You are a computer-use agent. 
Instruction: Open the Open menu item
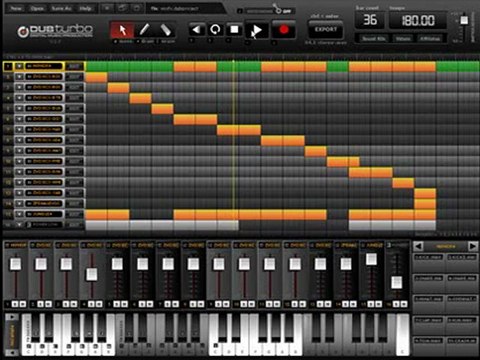[37, 8]
